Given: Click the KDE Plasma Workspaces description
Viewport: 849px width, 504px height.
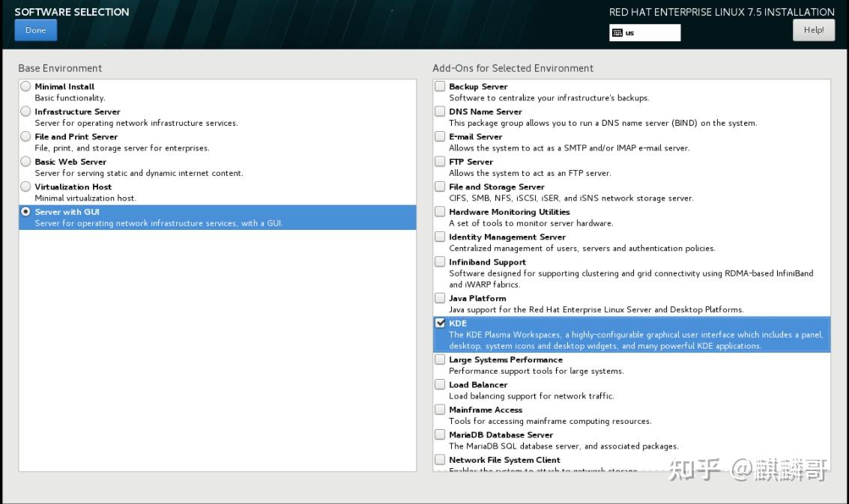Looking at the screenshot, I should [x=636, y=341].
